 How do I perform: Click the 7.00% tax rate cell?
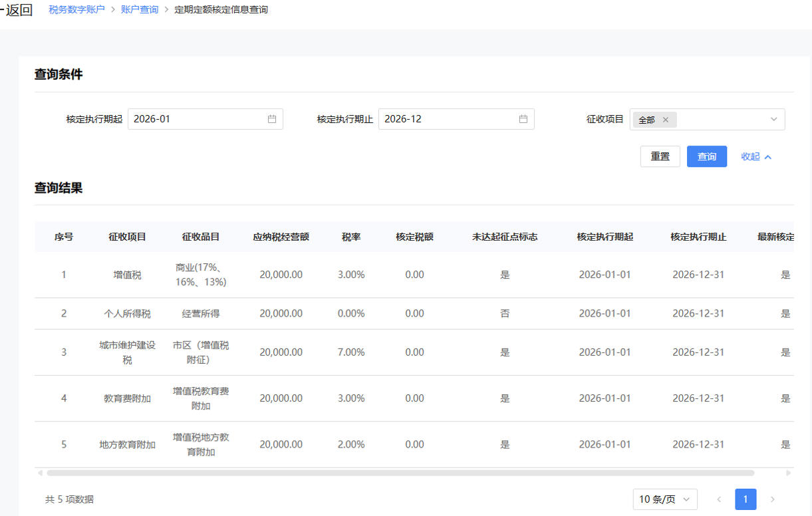point(351,352)
